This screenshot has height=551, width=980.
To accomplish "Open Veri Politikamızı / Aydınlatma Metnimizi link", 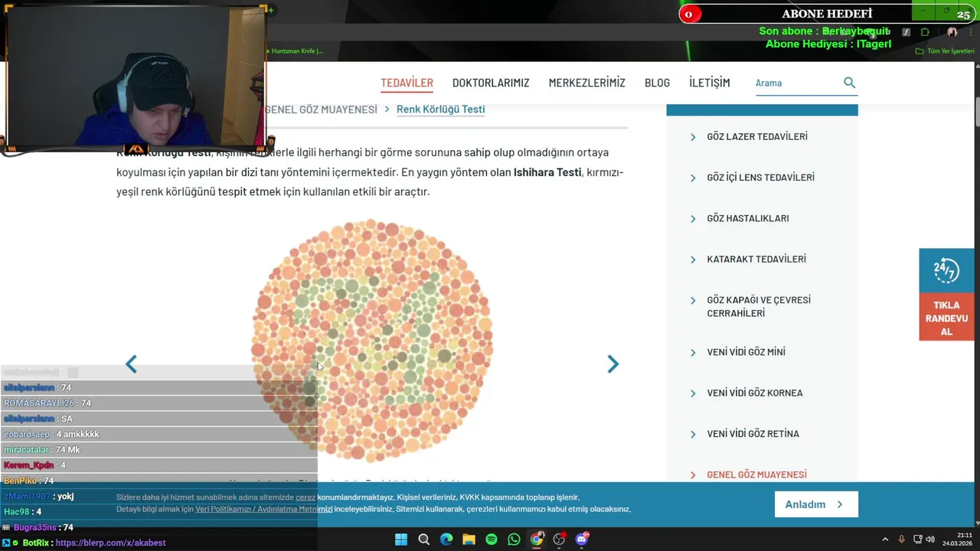I will point(263,509).
